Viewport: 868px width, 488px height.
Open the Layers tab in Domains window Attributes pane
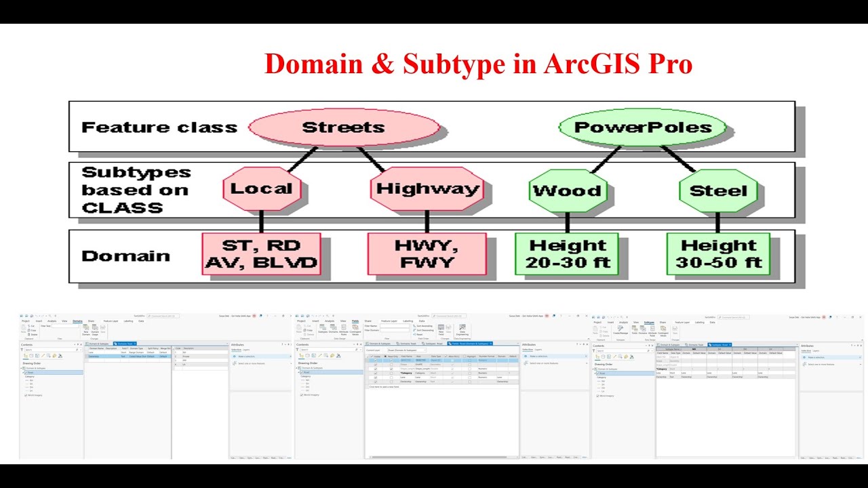(x=246, y=350)
